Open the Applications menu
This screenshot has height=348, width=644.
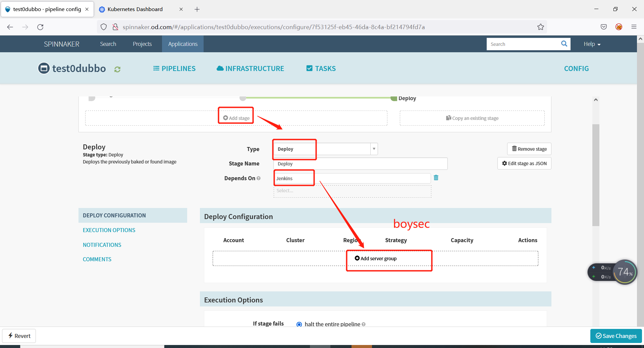(x=183, y=44)
